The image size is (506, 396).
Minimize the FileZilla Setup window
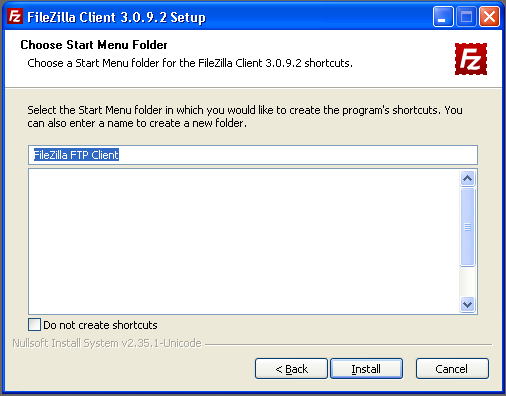tap(443, 16)
